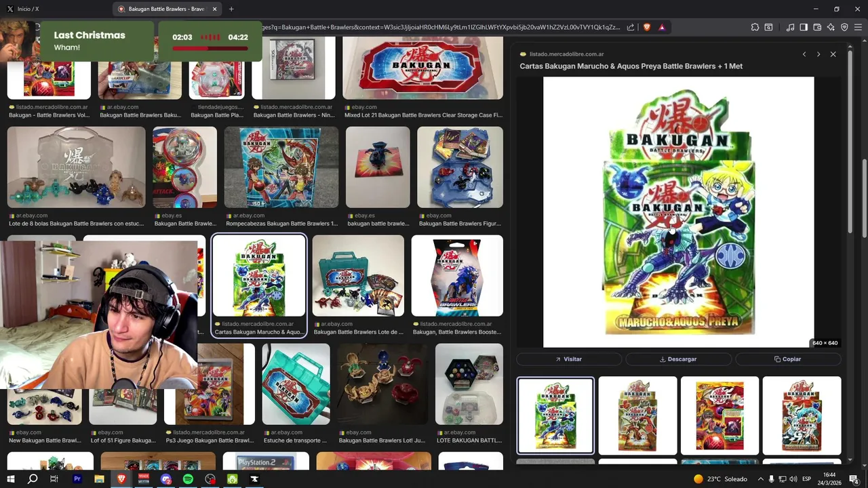The image size is (868, 488).
Task: Open the tab search window icon
Action: [768, 27]
